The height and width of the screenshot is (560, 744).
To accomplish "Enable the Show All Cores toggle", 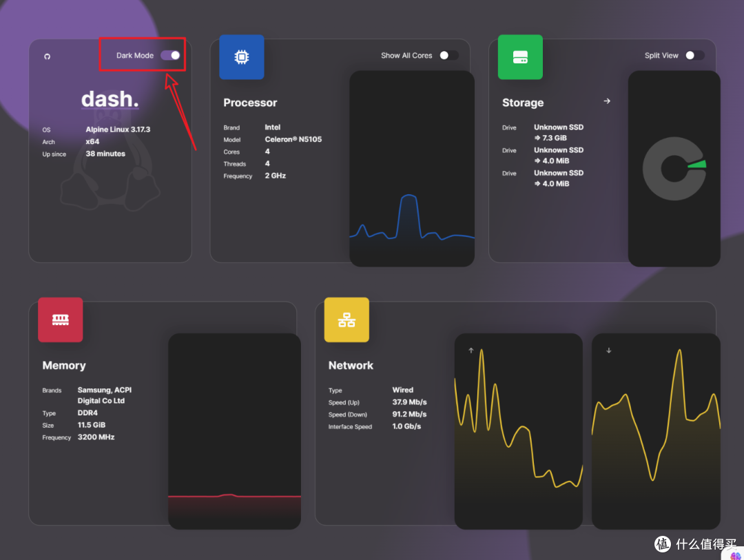I will tap(448, 55).
